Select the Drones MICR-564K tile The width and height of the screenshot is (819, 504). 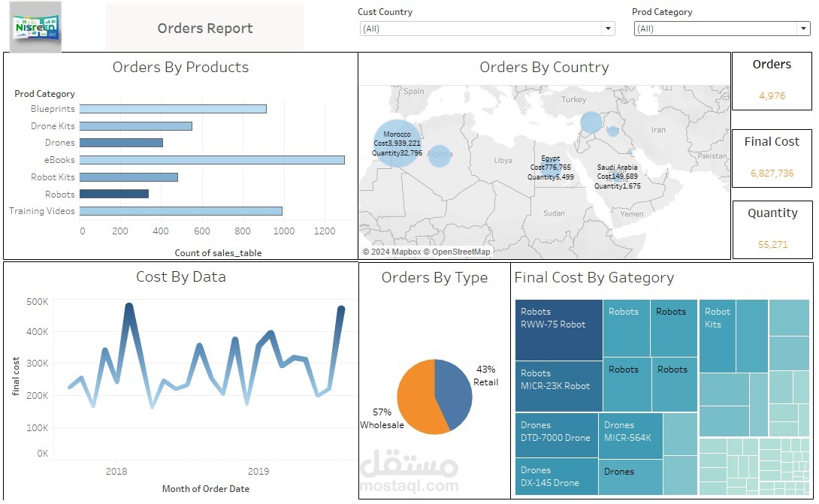pyautogui.click(x=630, y=435)
